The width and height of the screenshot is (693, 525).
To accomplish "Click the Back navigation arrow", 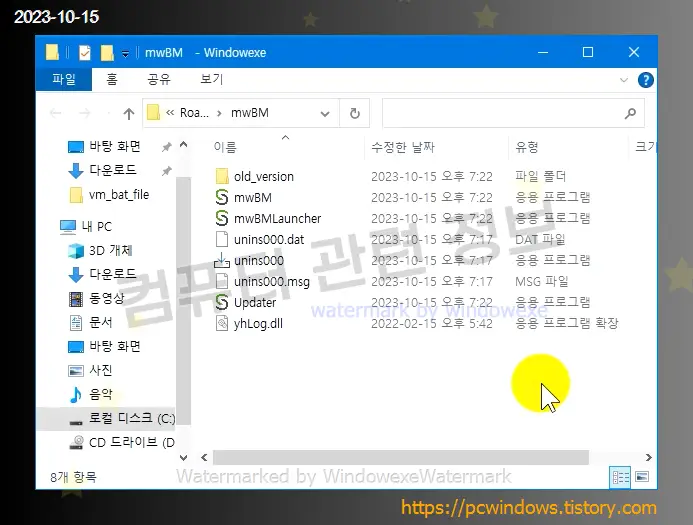I will tap(56, 114).
